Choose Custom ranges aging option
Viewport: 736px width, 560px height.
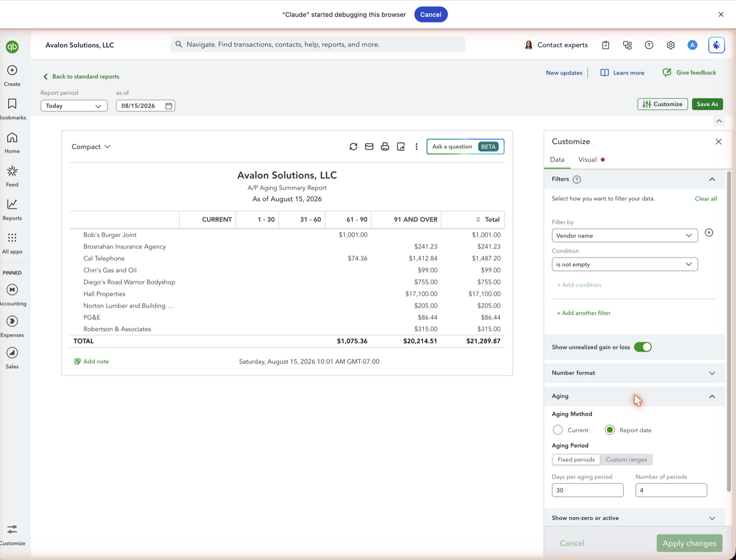pyautogui.click(x=627, y=459)
